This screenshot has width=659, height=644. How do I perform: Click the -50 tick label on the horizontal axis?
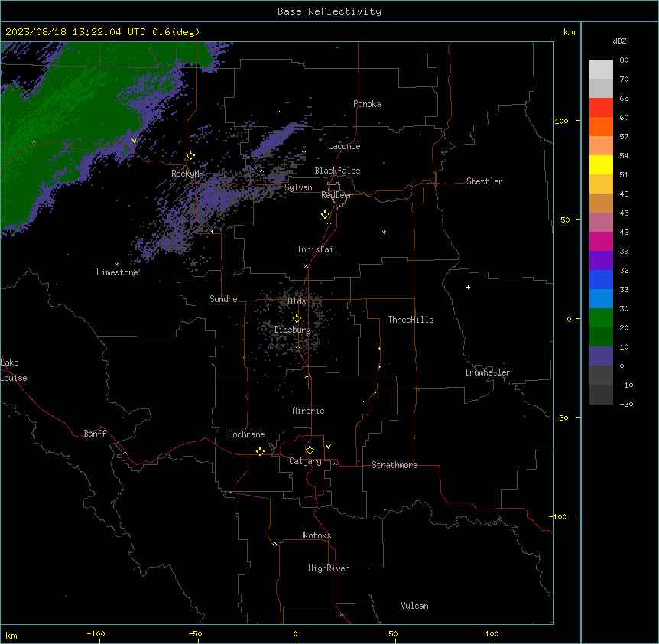coord(195,633)
